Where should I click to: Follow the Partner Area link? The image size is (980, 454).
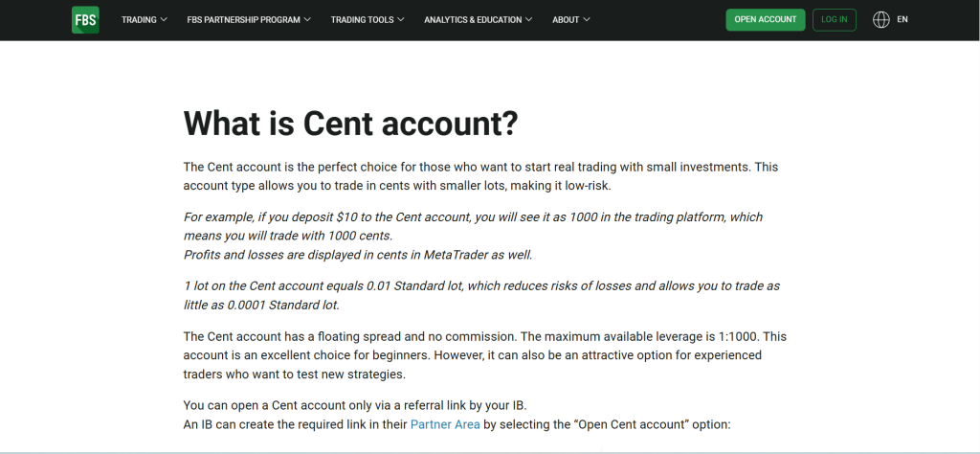(x=445, y=424)
